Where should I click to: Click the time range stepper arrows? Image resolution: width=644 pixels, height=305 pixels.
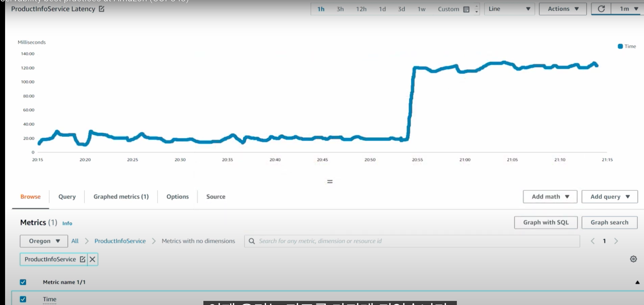476,9
